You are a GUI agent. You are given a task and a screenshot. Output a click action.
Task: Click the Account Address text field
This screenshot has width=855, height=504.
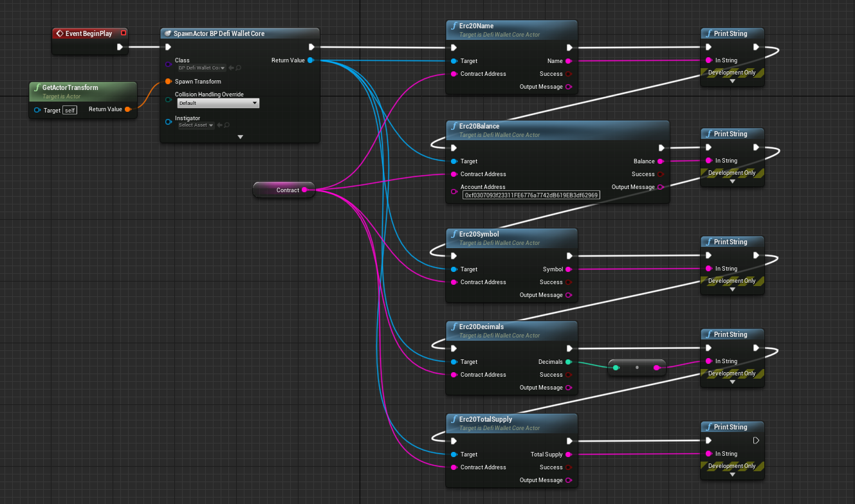pyautogui.click(x=531, y=195)
